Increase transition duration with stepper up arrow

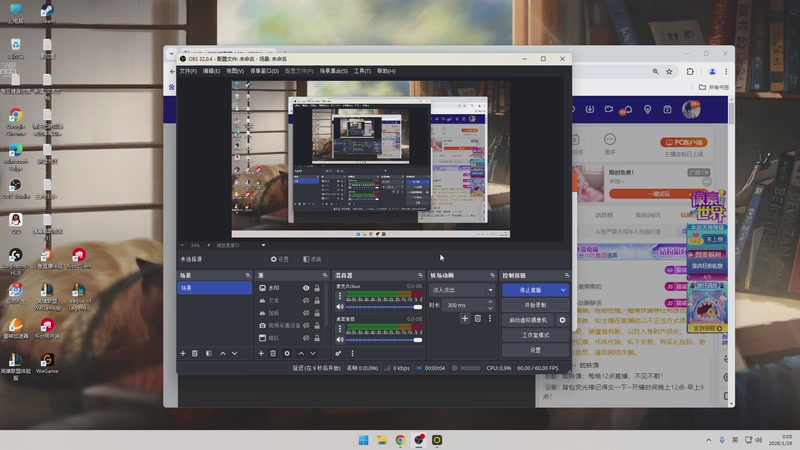490,302
